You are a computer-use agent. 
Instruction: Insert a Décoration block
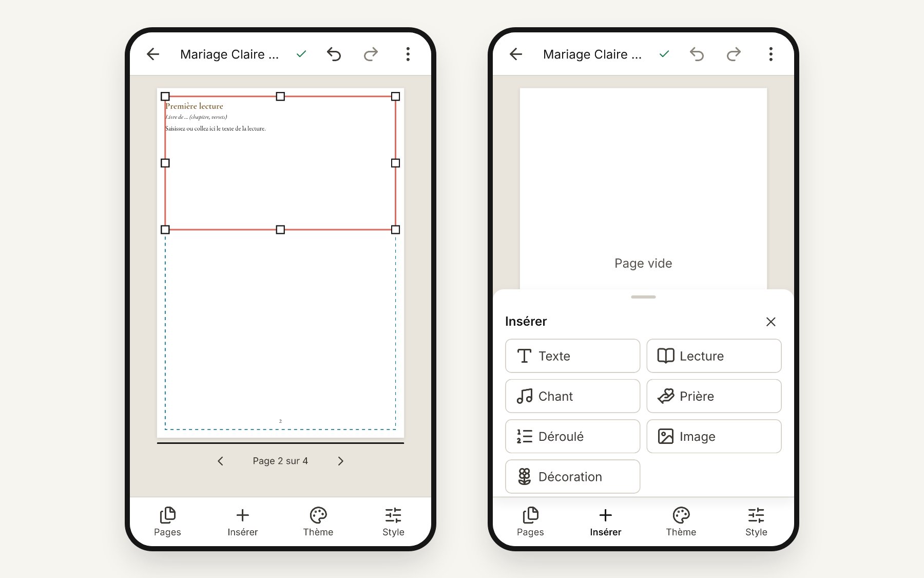tap(573, 476)
